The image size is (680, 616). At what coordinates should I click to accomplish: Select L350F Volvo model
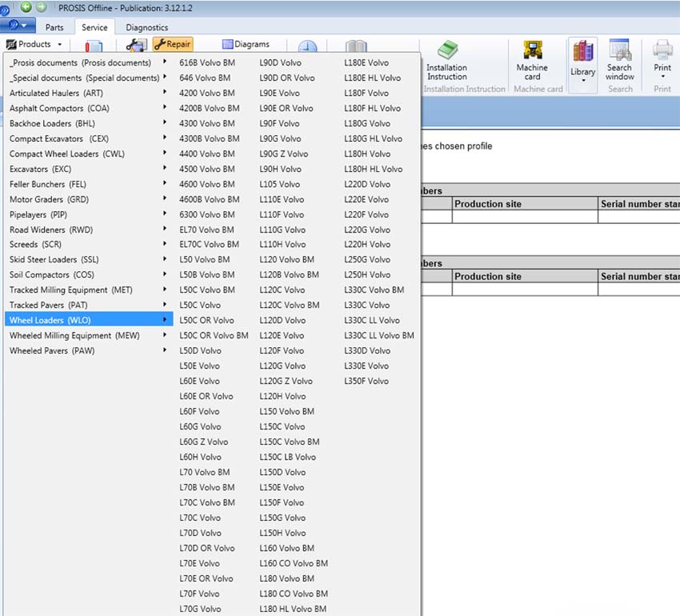pyautogui.click(x=366, y=381)
